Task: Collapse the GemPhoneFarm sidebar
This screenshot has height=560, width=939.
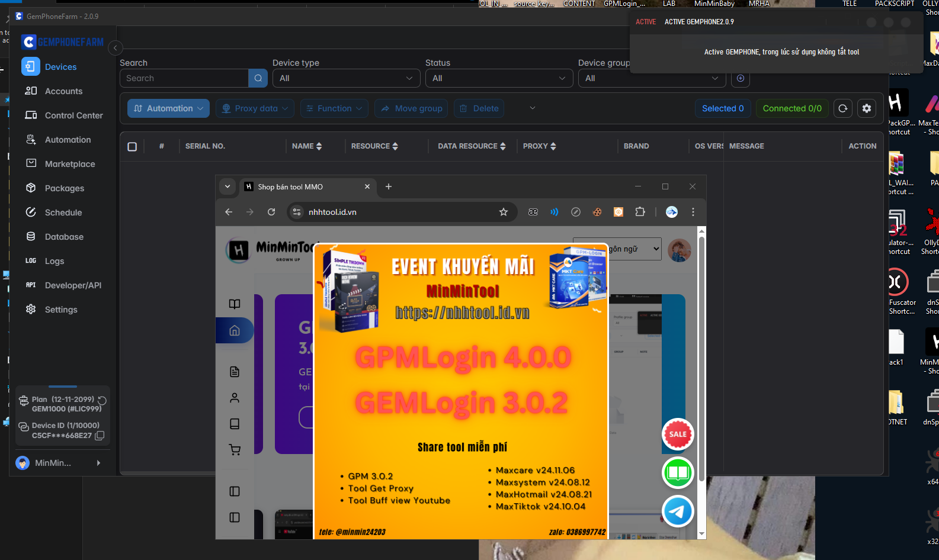Action: pos(116,48)
